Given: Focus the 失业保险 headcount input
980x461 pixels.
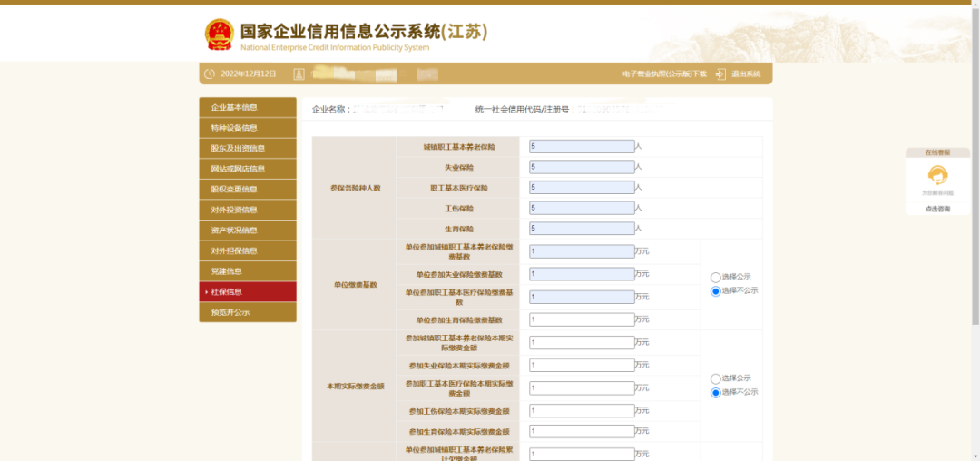Looking at the screenshot, I should pos(582,167).
